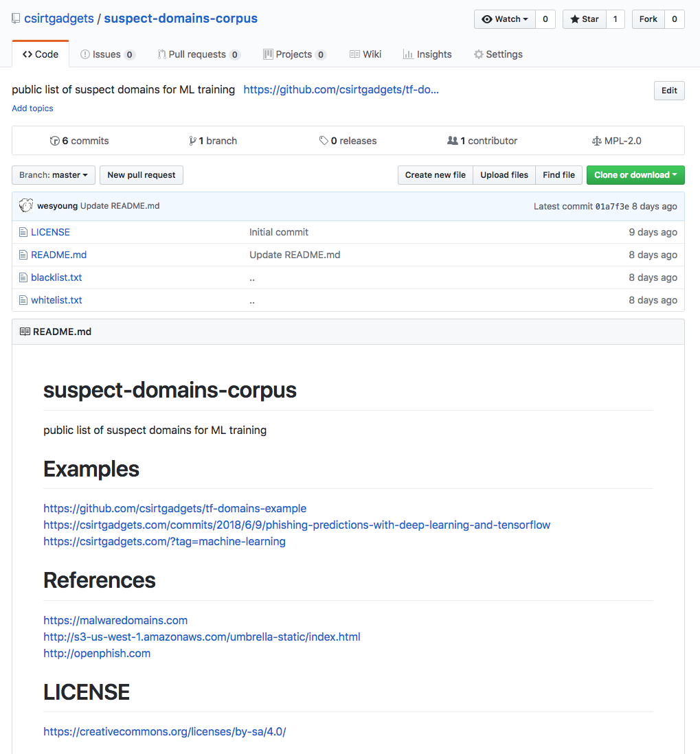Open the suspect-domains-corpus repo title link
This screenshot has height=754, width=700.
[x=181, y=19]
